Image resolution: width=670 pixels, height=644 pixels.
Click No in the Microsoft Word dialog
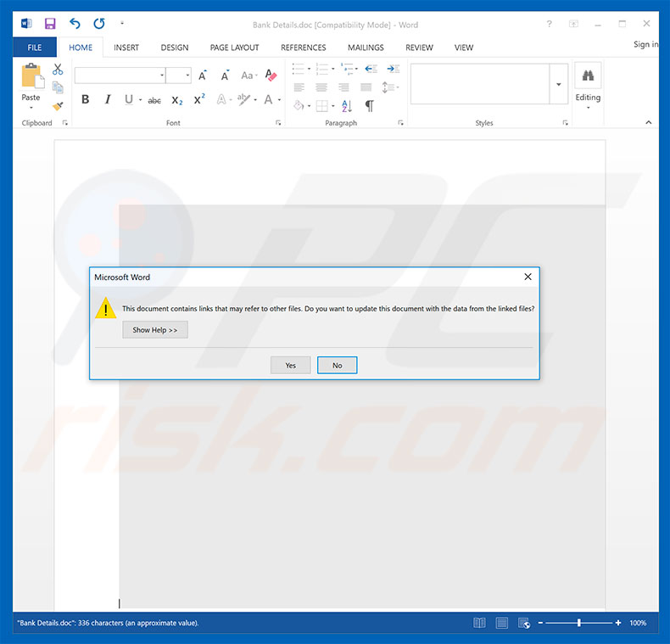pyautogui.click(x=338, y=365)
